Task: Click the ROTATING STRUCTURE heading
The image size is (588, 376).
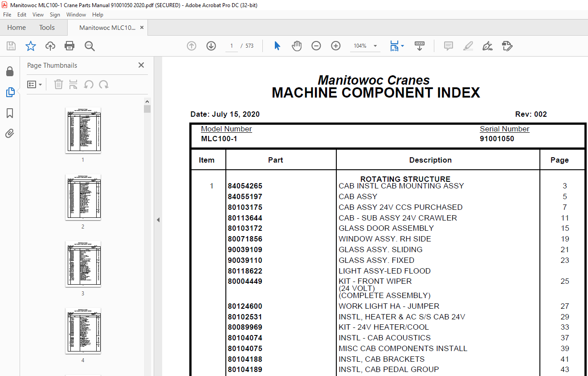Action: 405,179
